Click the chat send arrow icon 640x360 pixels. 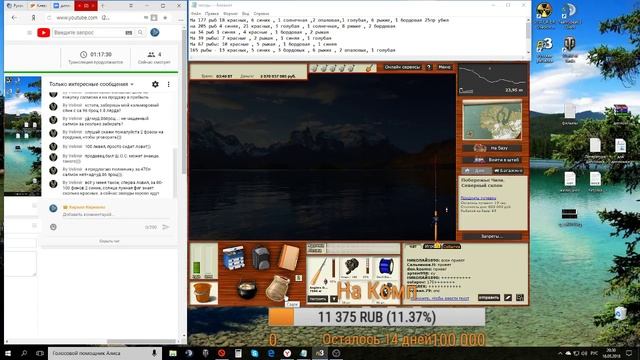166,227
